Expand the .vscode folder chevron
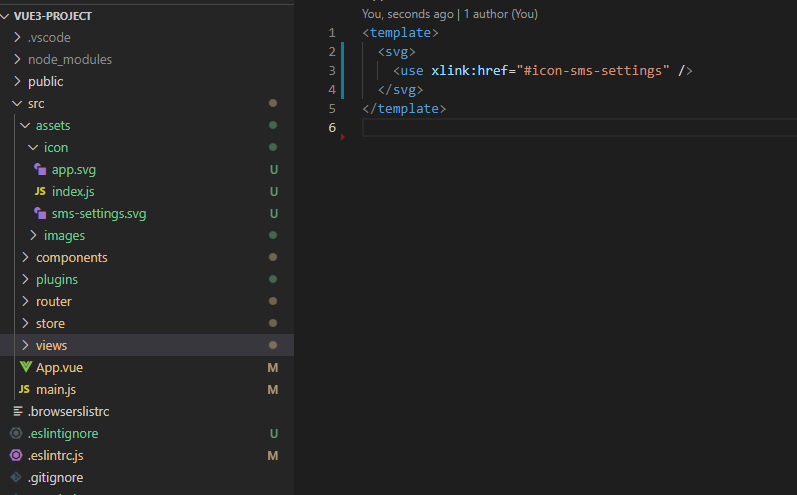797x495 pixels. click(17, 37)
